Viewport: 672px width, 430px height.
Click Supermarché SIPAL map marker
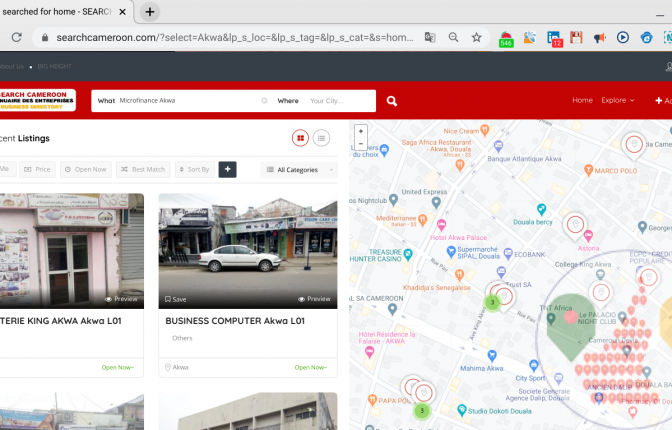451,251
